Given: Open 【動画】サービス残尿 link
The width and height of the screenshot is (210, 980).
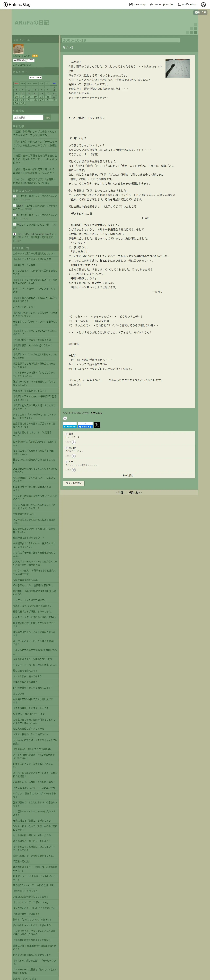Looking at the screenshot, I should [x=24, y=265].
